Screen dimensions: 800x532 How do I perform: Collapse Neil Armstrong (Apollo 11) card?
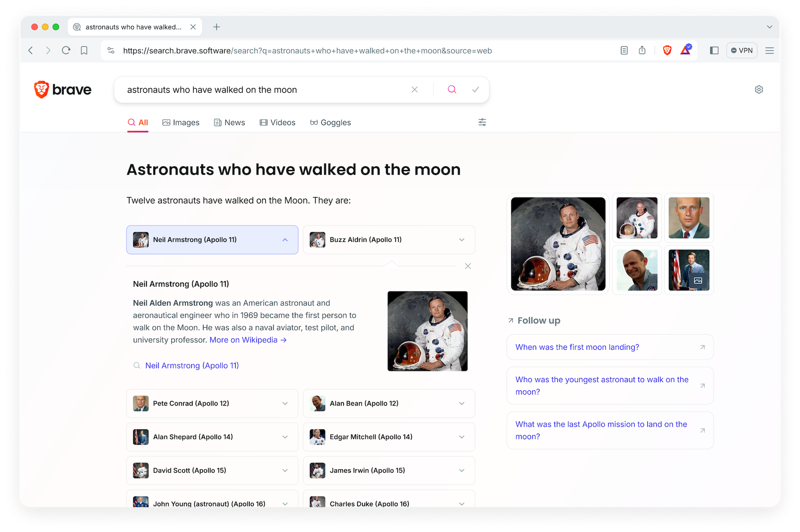coord(212,240)
